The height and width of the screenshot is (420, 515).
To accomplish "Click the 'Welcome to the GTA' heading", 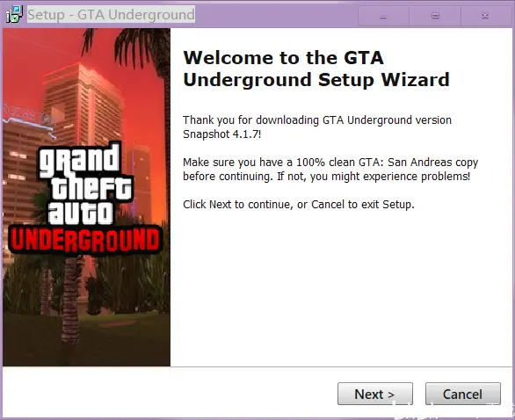I will [x=283, y=58].
